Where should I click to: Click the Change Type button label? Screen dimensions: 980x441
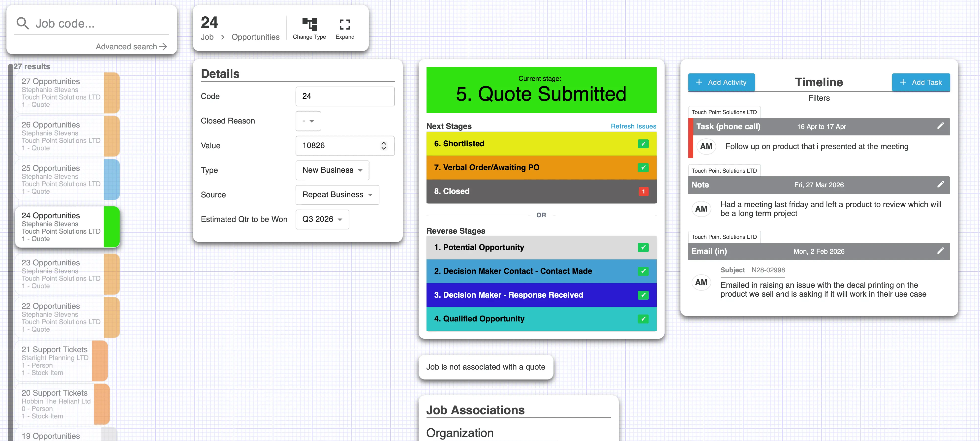(309, 37)
